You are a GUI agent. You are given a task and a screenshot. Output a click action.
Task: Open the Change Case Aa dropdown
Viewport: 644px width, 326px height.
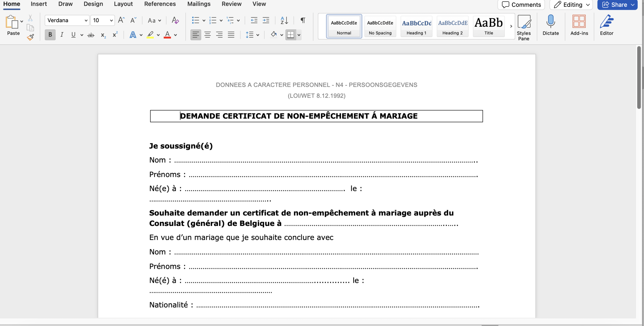coord(154,20)
